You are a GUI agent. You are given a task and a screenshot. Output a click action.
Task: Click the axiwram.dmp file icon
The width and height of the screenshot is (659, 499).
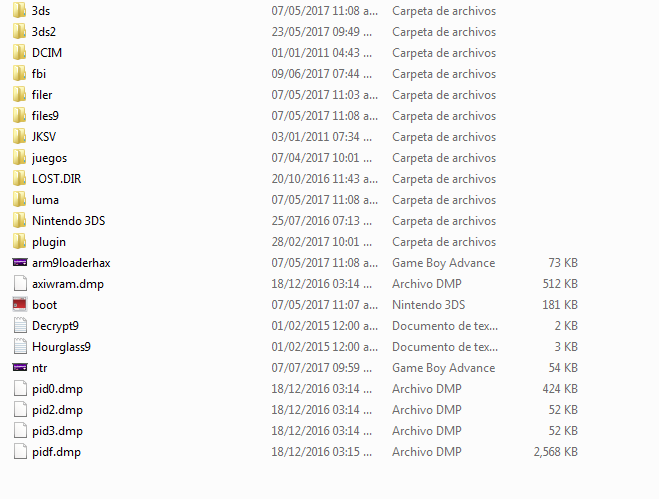(x=20, y=284)
